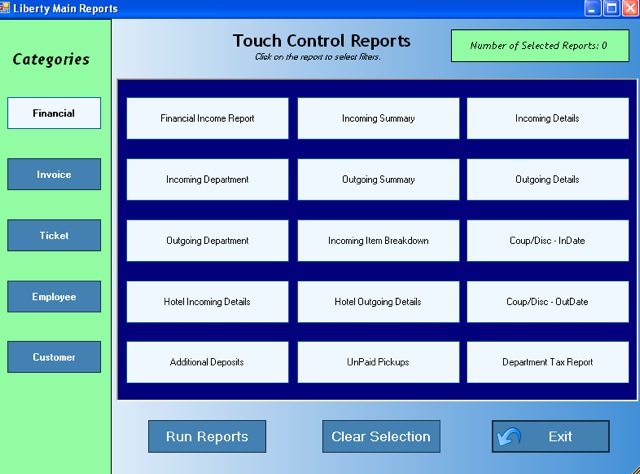Viewport: 640px width, 474px height.
Task: Select the Hotel Outgoing Details report
Action: click(378, 301)
